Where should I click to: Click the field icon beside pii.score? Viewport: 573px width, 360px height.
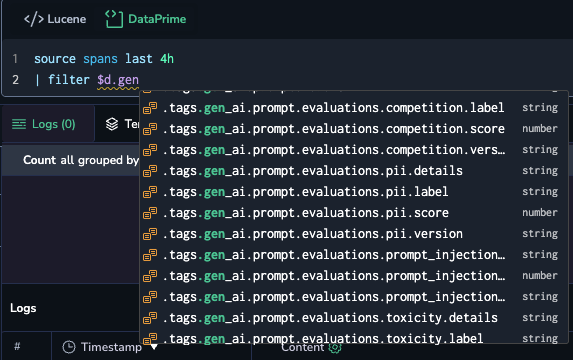tap(150, 213)
